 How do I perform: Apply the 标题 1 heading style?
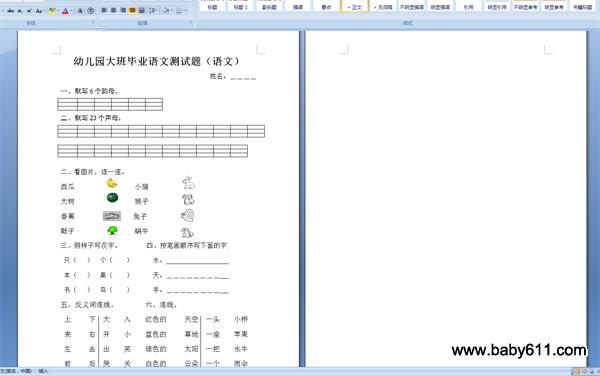(x=241, y=7)
